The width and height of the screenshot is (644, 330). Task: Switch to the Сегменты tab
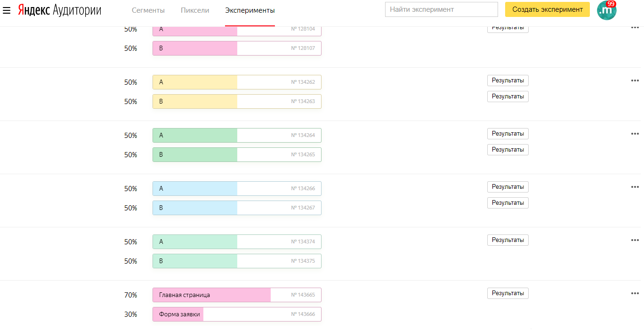click(x=148, y=10)
